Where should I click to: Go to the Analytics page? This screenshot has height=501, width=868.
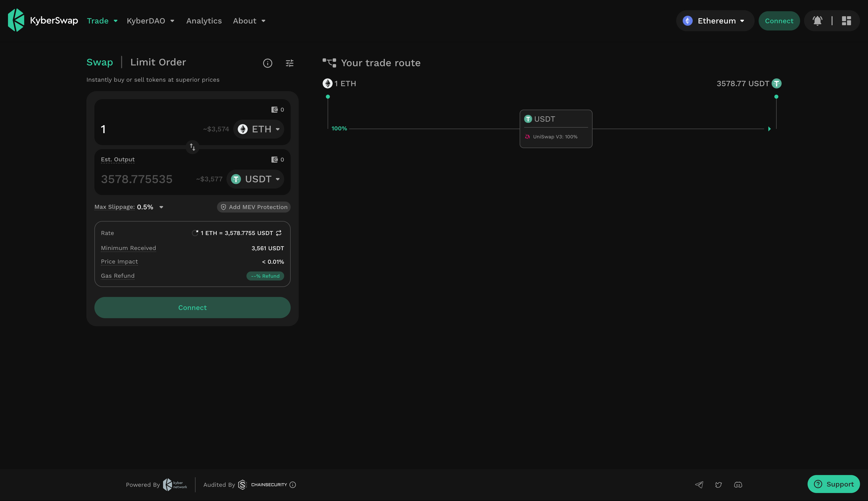204,21
